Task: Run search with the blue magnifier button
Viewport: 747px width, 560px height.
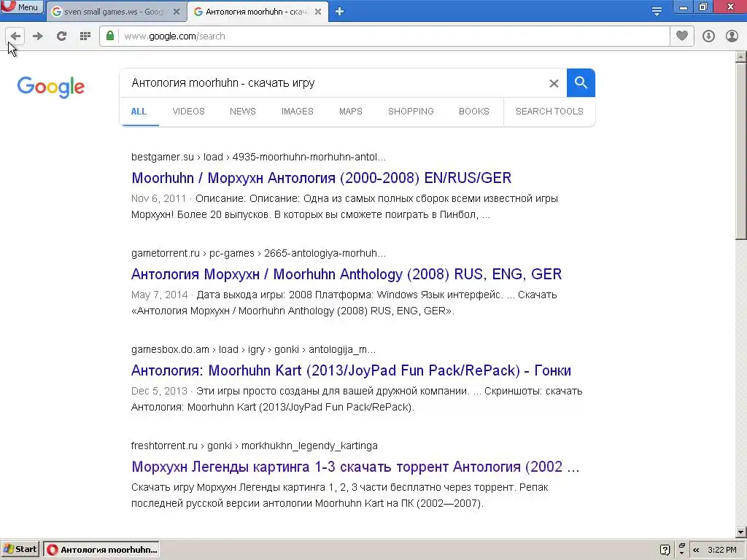Action: click(581, 83)
